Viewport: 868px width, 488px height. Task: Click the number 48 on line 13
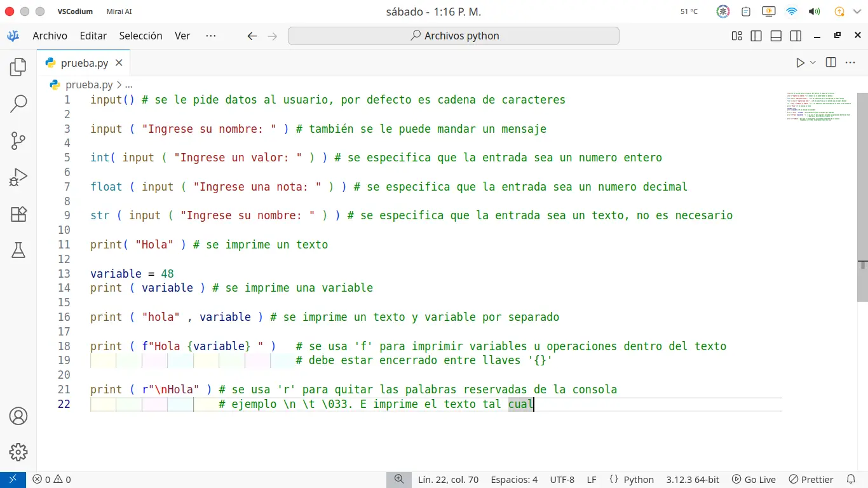click(167, 274)
